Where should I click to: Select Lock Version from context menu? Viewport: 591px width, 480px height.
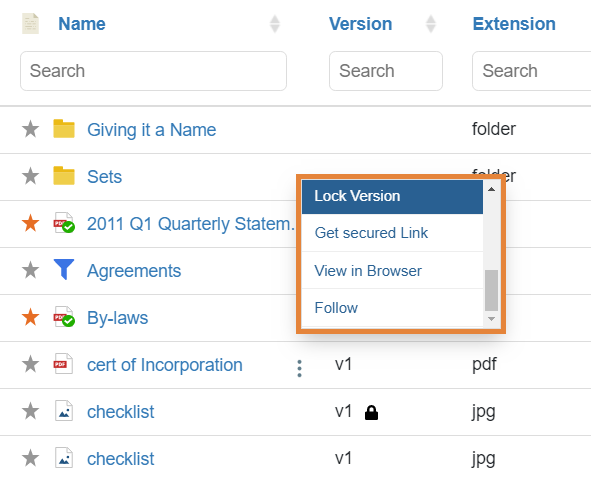pyautogui.click(x=392, y=197)
